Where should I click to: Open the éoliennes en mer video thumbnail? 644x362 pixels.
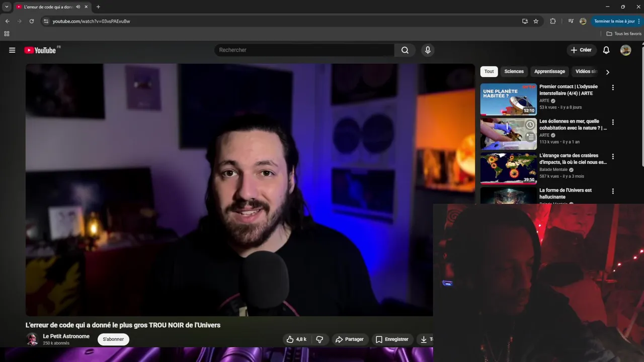point(508,134)
